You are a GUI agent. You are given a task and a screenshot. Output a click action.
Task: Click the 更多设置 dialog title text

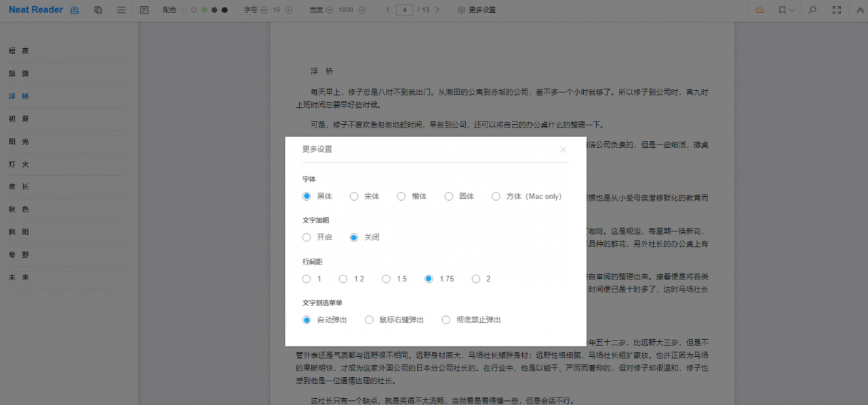317,149
